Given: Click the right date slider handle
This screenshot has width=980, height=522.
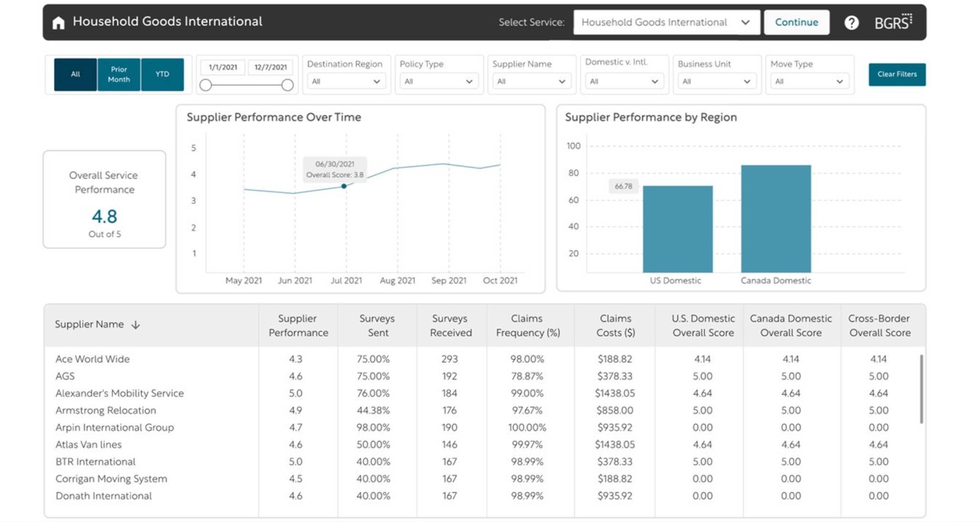Looking at the screenshot, I should 287,85.
